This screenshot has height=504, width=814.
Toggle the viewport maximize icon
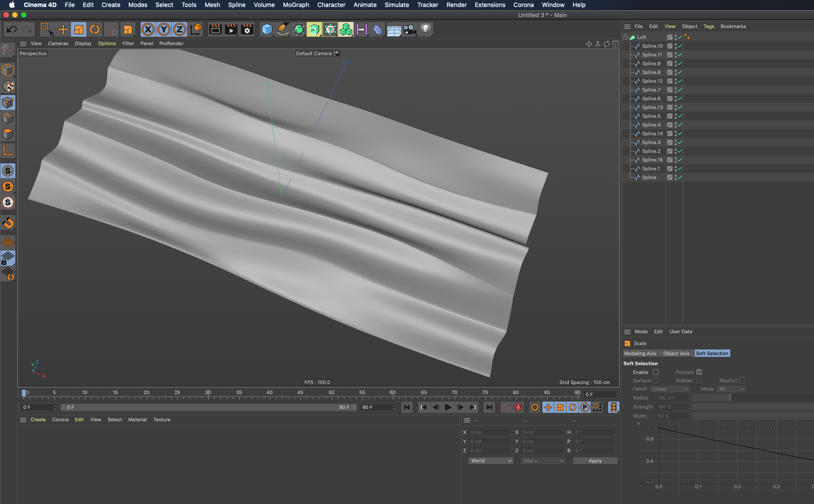pos(616,44)
